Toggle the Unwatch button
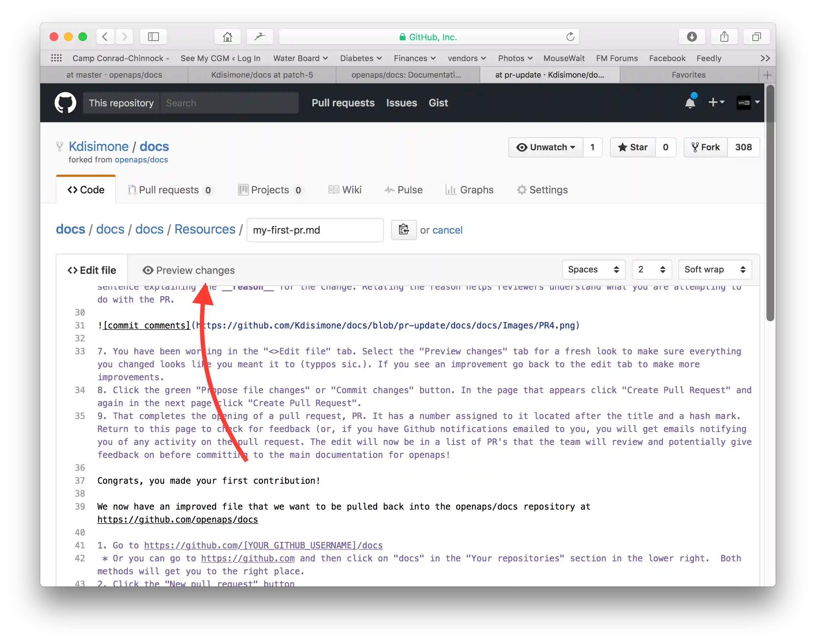This screenshot has width=816, height=644. pos(546,147)
